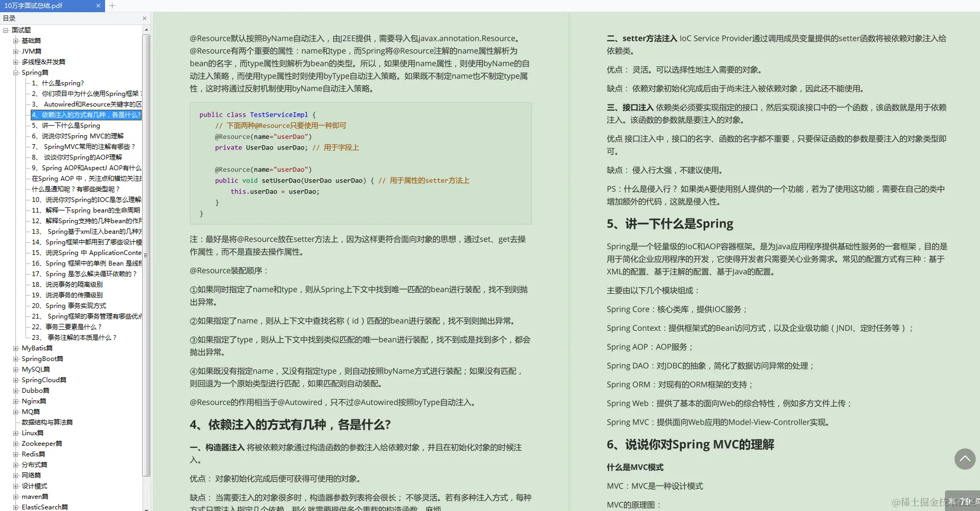Select highlighted entry 4、依赖注入的方式有几种
Image resolution: width=980 pixels, height=511 pixels.
click(x=85, y=115)
